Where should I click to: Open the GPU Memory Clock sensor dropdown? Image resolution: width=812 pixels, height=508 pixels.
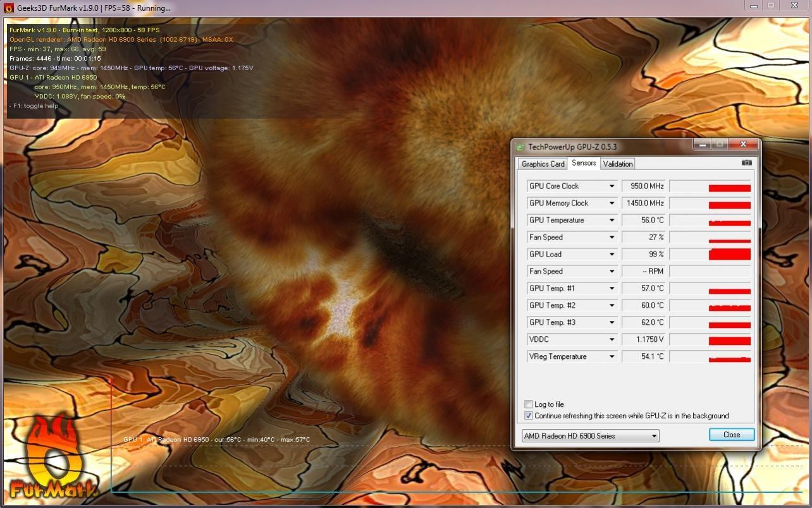pos(612,203)
